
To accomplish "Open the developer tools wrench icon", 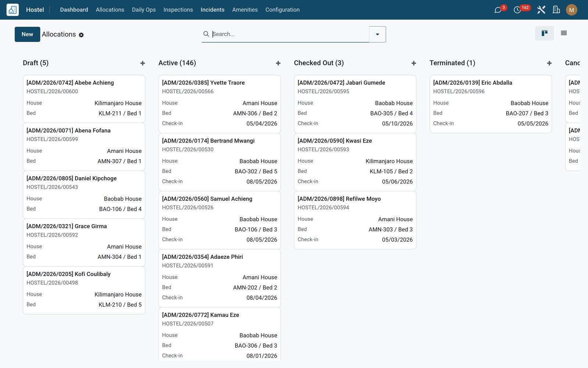I will pos(541,10).
